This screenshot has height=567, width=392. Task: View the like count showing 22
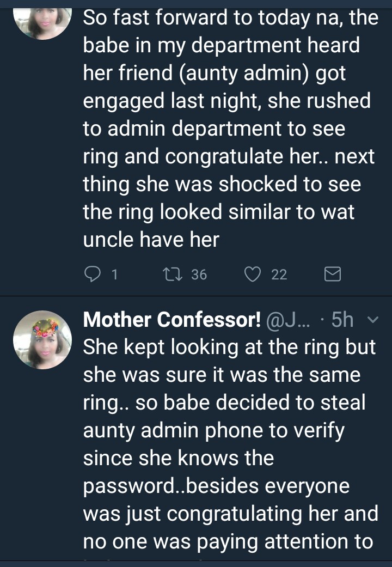(279, 275)
